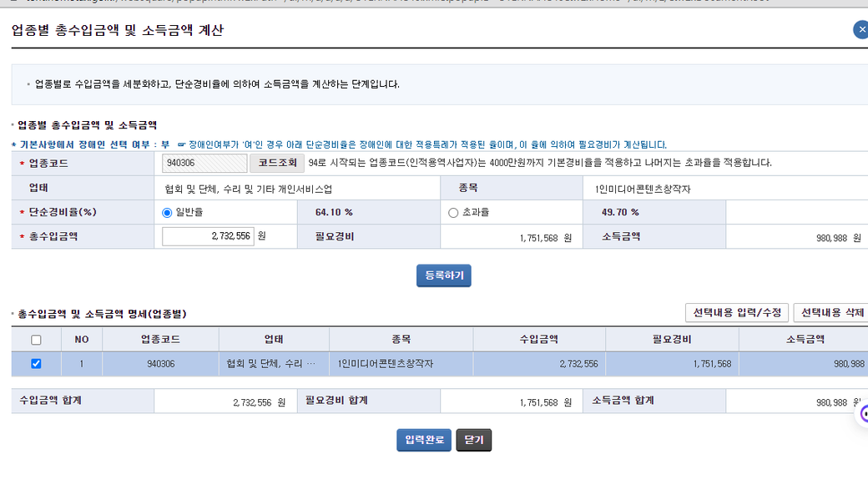Close the dialog with the blue X icon
The height and width of the screenshot is (495, 868).
861,30
